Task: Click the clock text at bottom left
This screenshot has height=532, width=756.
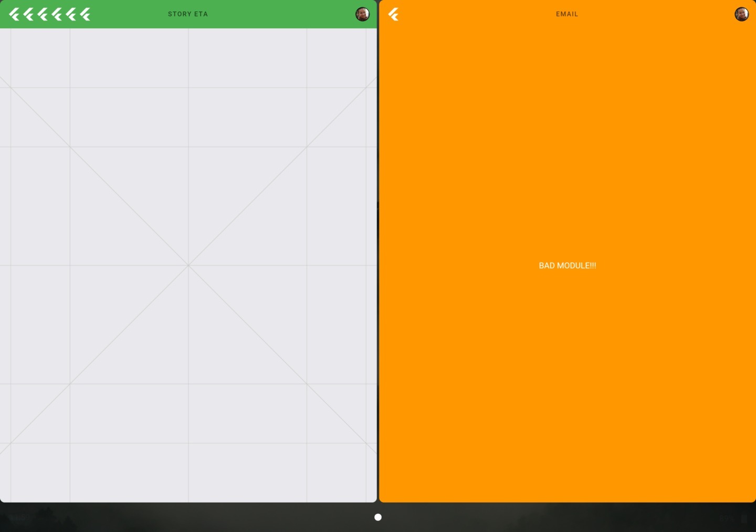Action: point(18,518)
